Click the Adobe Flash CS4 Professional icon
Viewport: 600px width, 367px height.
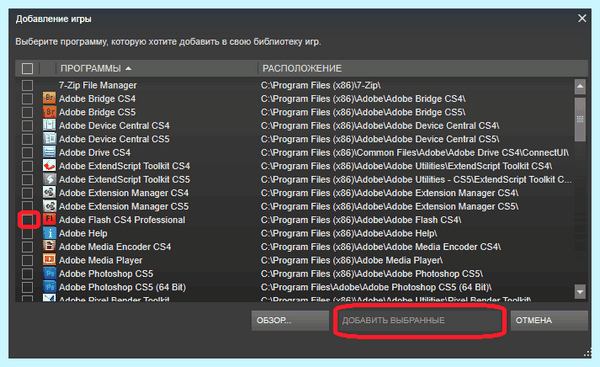49,220
